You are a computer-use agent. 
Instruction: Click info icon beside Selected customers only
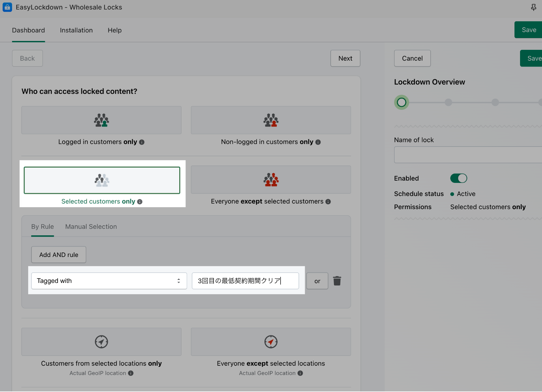pyautogui.click(x=140, y=202)
